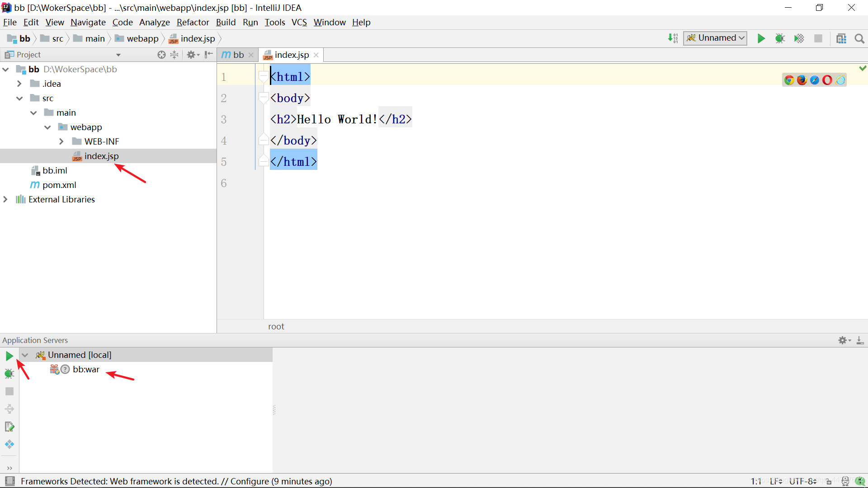The height and width of the screenshot is (488, 868).
Task: Preview page in Firefox browser icon
Action: 802,80
